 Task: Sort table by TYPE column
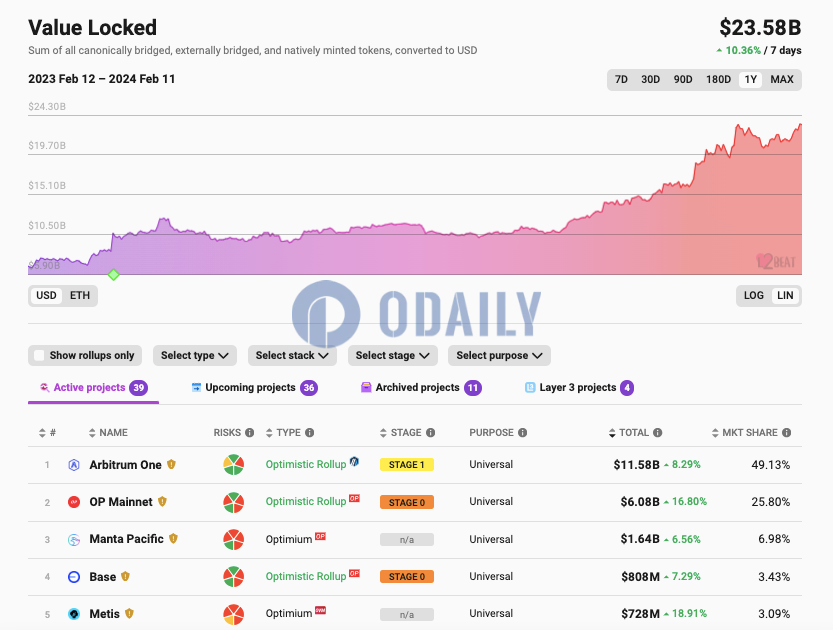pos(283,432)
